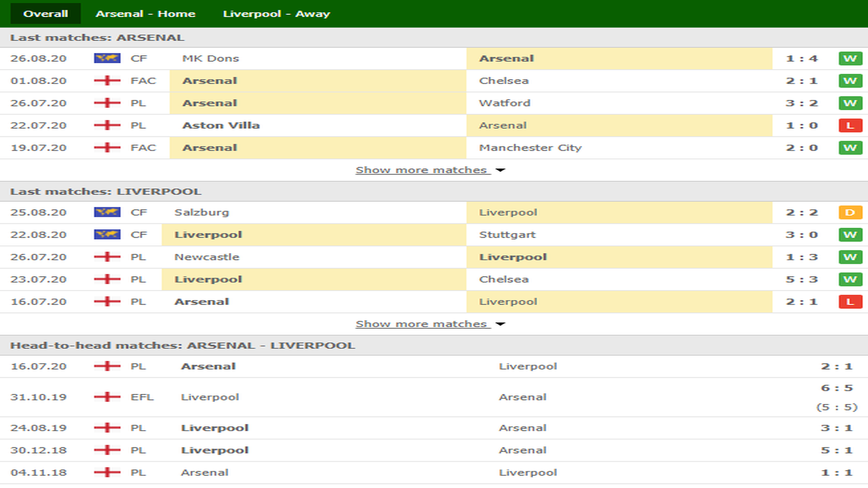Click score 1 : 1 of 04.11.18 match
Image resolution: width=868 pixels, height=488 pixels.
pos(837,473)
